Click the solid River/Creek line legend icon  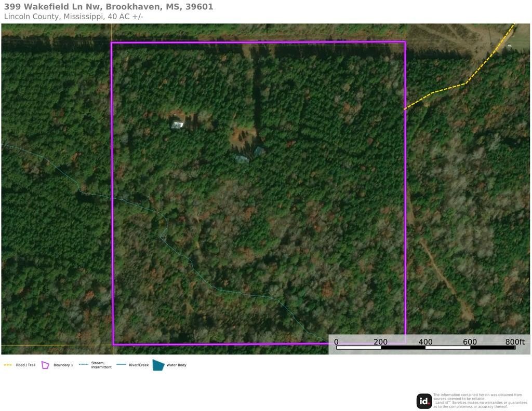pos(121,365)
